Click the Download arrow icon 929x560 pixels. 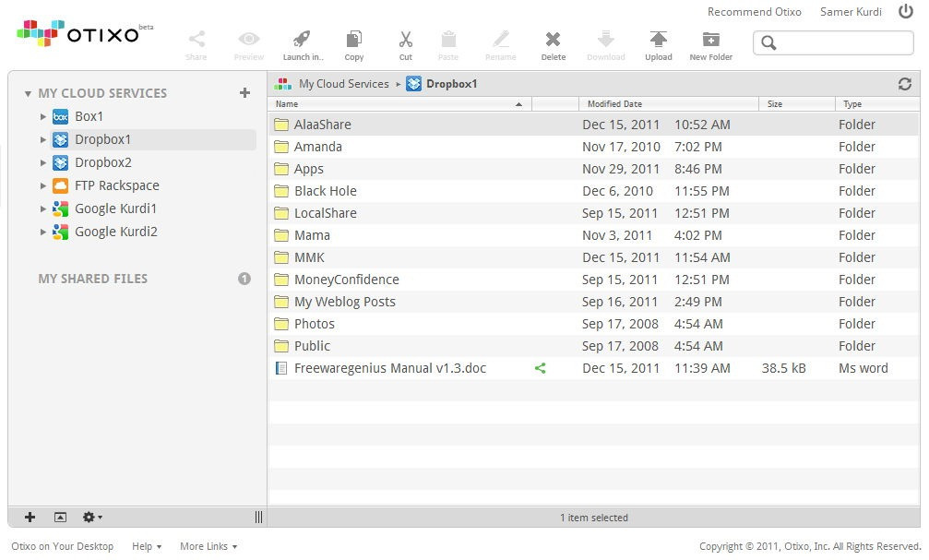(605, 39)
